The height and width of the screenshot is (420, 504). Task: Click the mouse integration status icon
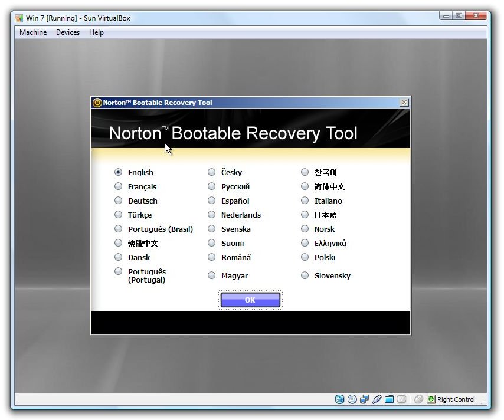(418, 399)
